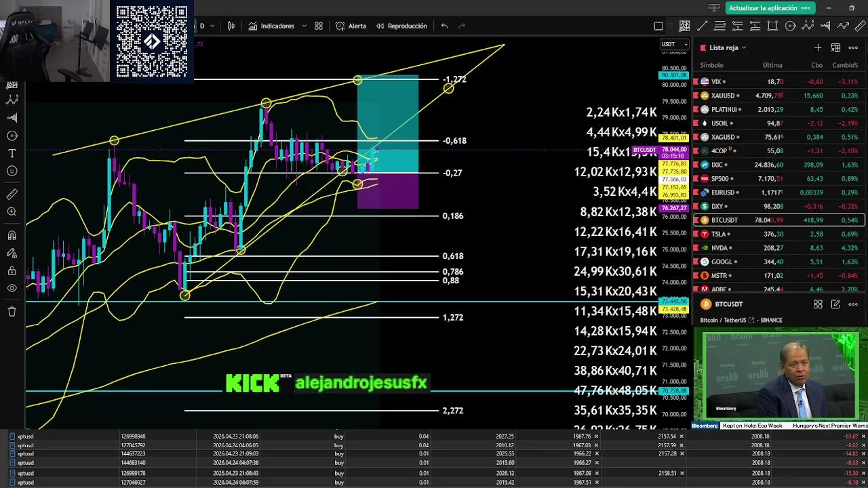Remove drawings with the trash icon
This screenshot has width=868, height=488.
12,312
